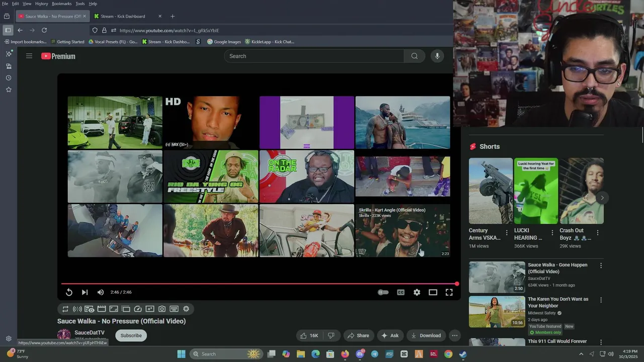Screen dimensions: 644x362
Task: Click the Share button
Action: coord(358,335)
